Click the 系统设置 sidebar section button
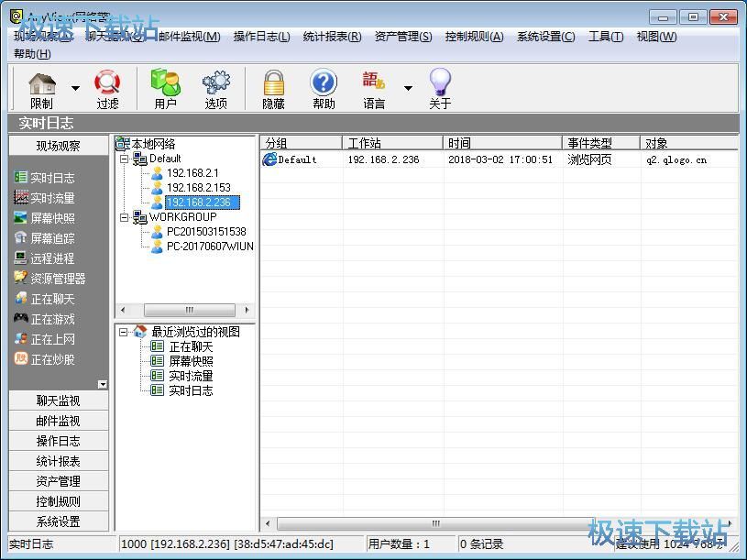Viewport: 747px width, 560px height. pyautogui.click(x=59, y=522)
